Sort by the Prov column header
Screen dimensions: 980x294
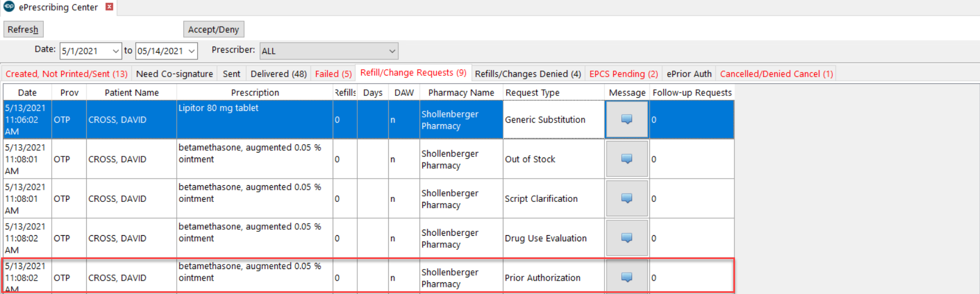pos(69,93)
